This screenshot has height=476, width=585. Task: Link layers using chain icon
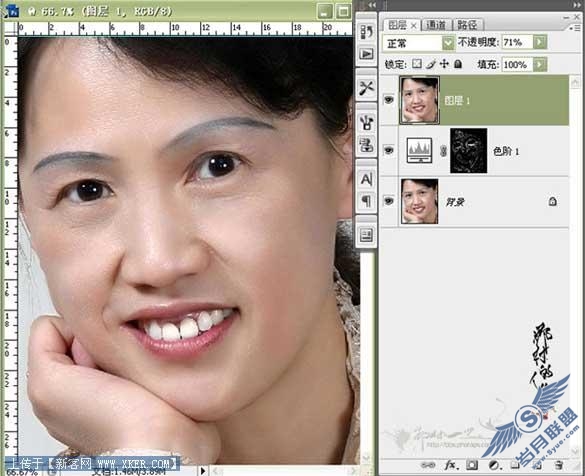[428, 465]
